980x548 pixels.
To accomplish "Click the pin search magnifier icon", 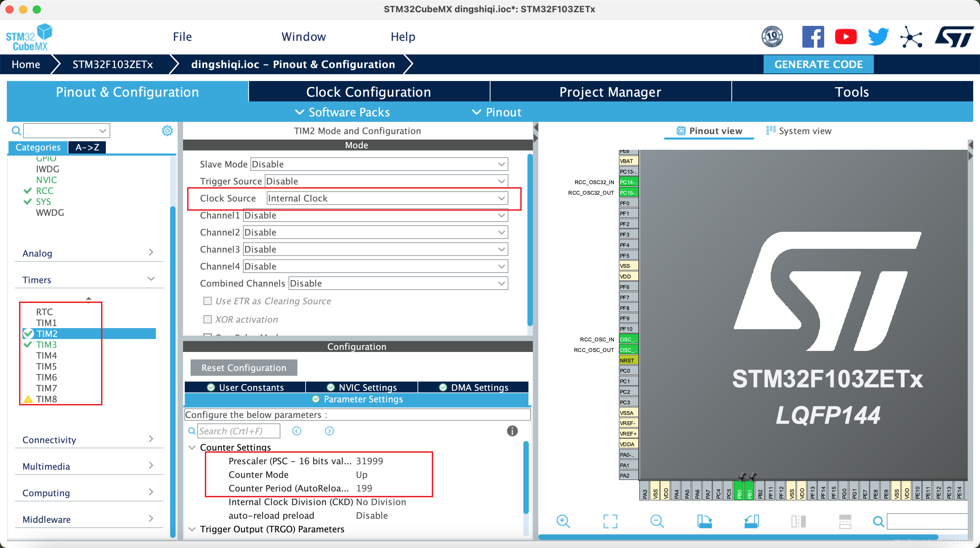I will pos(878,521).
